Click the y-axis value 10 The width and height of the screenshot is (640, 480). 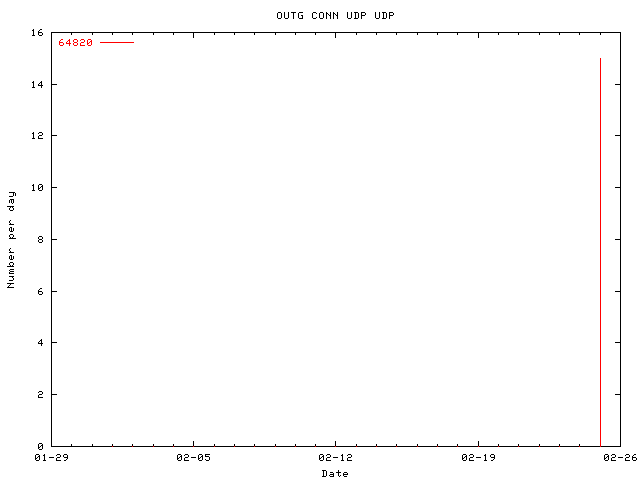[x=37, y=187]
